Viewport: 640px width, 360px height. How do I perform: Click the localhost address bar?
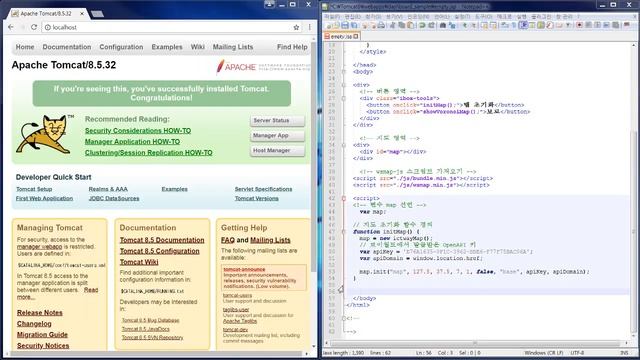(x=167, y=27)
